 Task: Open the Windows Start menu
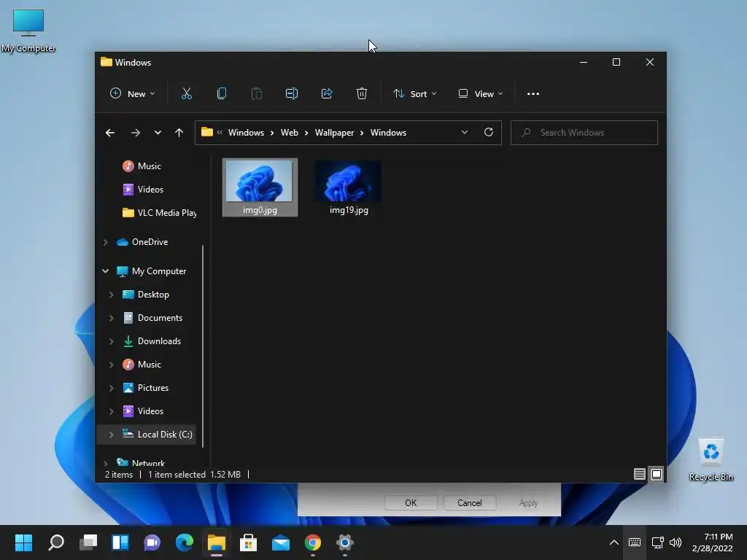coord(23,542)
